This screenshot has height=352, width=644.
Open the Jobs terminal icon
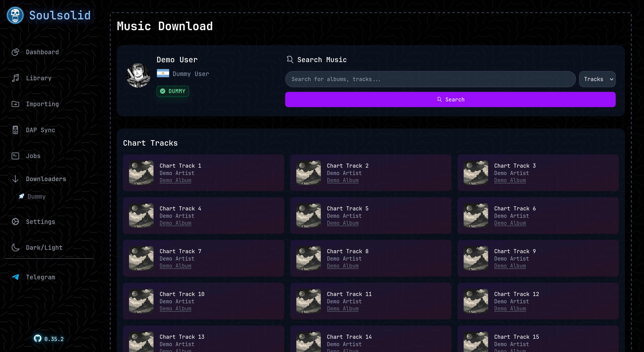coord(15,156)
